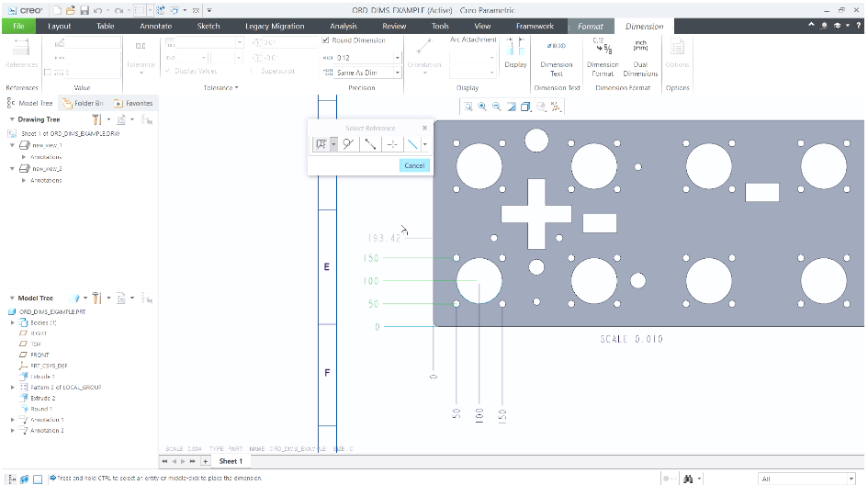Open the Same As Dim dropdown
The width and height of the screenshot is (868, 485).
tap(398, 73)
